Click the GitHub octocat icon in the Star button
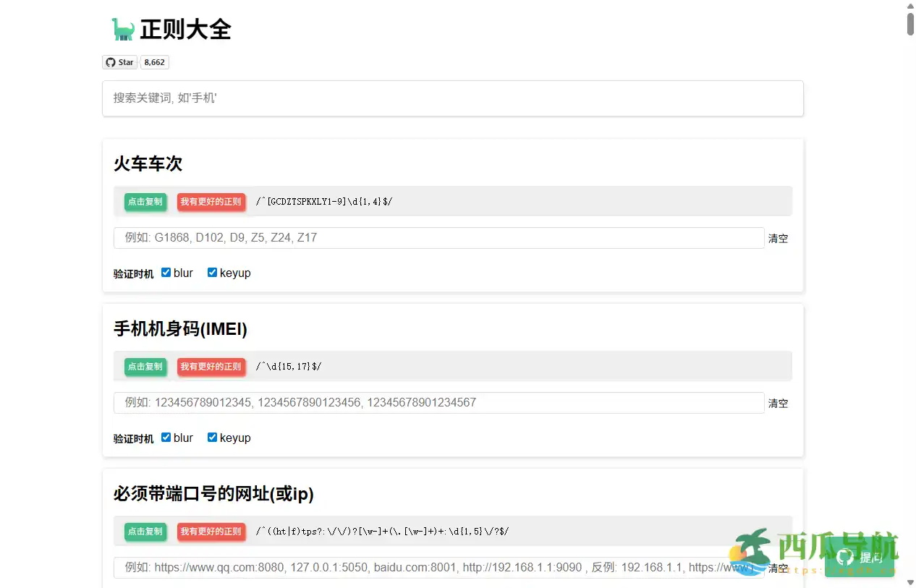 [110, 62]
